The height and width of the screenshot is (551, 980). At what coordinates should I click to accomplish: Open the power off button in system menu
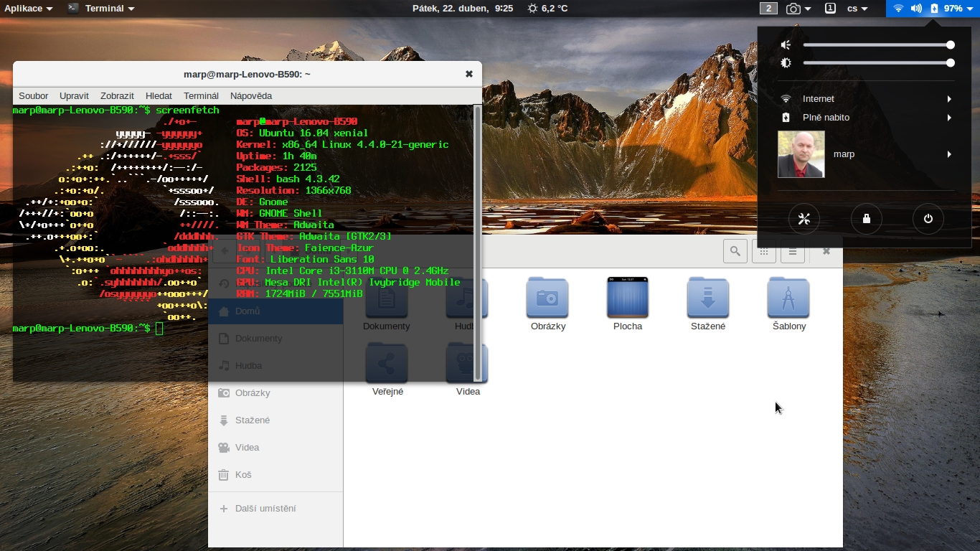(x=928, y=219)
